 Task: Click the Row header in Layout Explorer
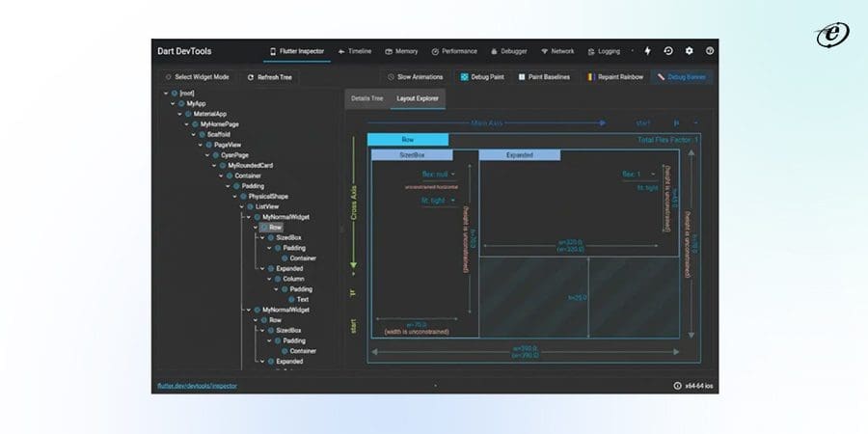pyautogui.click(x=408, y=140)
